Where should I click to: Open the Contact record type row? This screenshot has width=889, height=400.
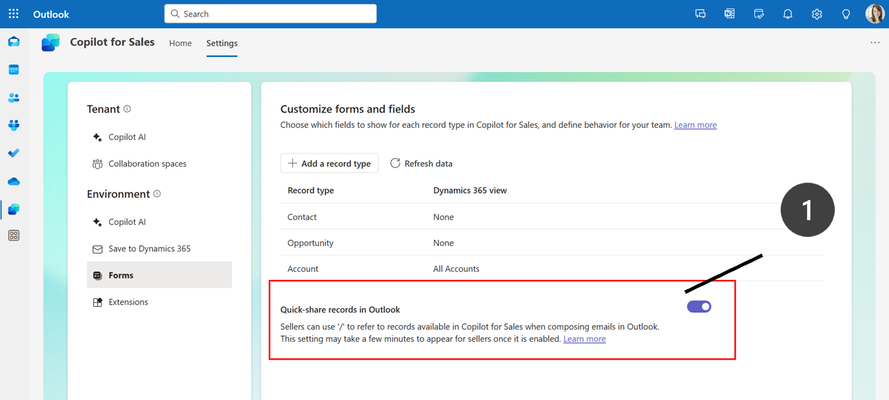552,217
